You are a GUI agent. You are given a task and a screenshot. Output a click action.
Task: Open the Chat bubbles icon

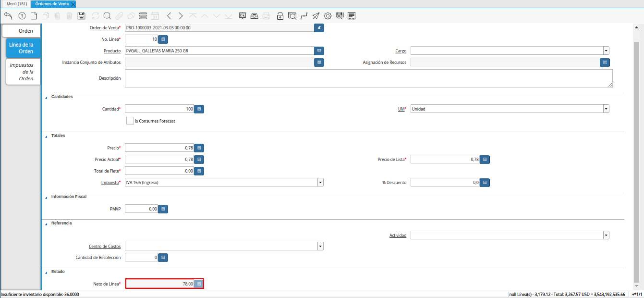coord(131,16)
